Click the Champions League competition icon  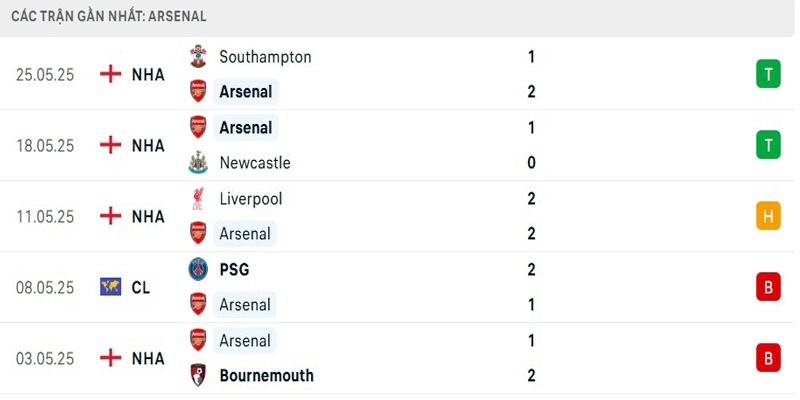[x=110, y=287]
